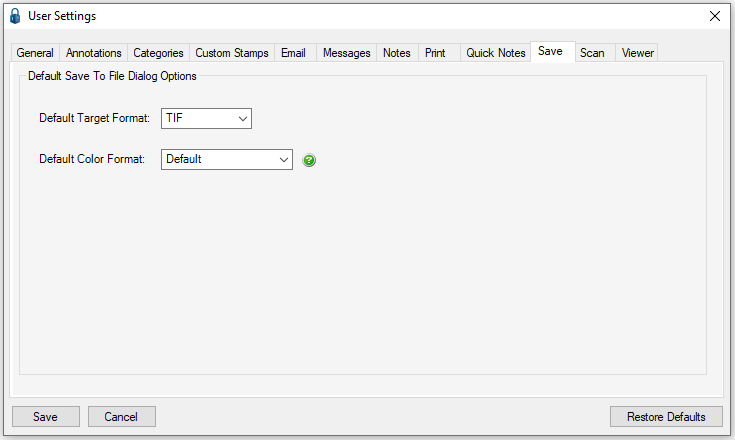Click the green help icon beside Default Color Format

(x=309, y=160)
